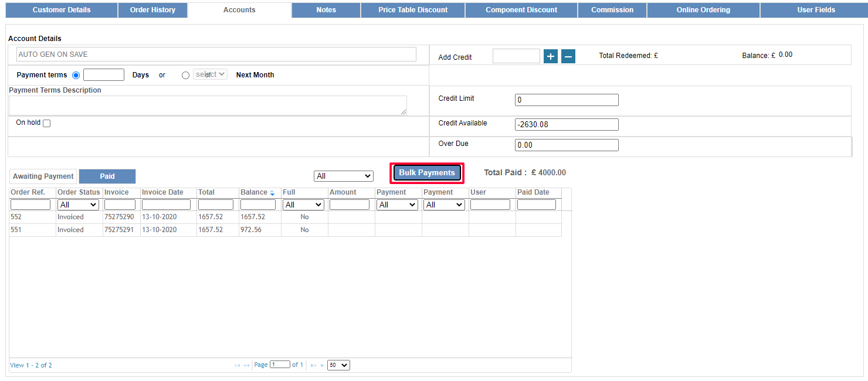Open the Order Status filter dropdown
Viewport: 868px width, 381px height.
coord(77,204)
